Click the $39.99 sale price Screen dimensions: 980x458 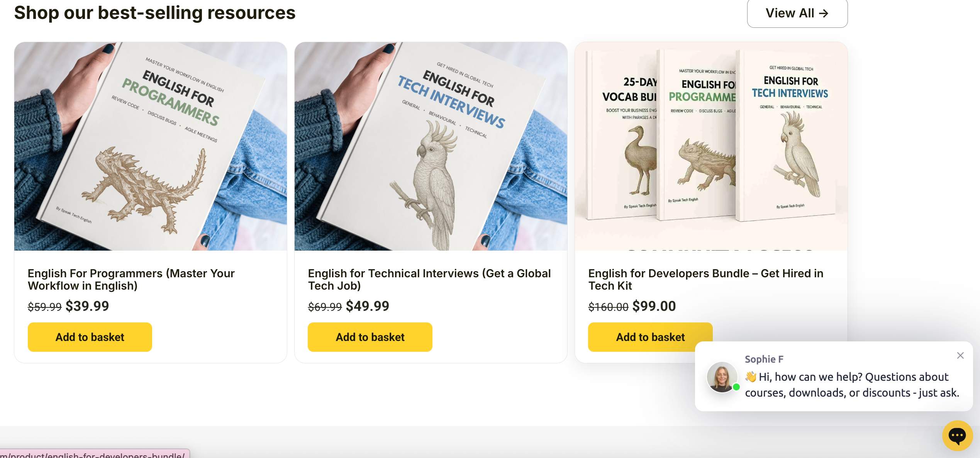tap(87, 306)
